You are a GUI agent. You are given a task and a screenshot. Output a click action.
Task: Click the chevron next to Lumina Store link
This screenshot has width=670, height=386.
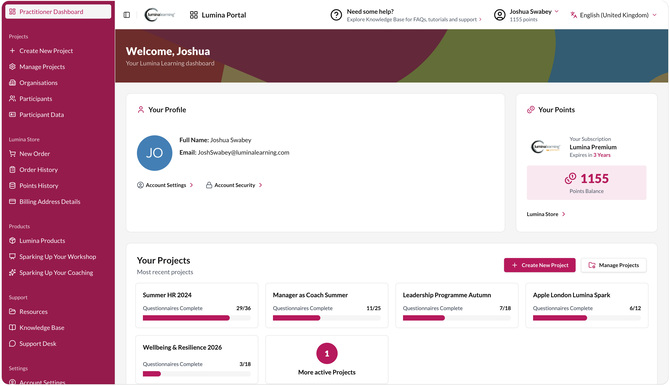click(x=564, y=214)
